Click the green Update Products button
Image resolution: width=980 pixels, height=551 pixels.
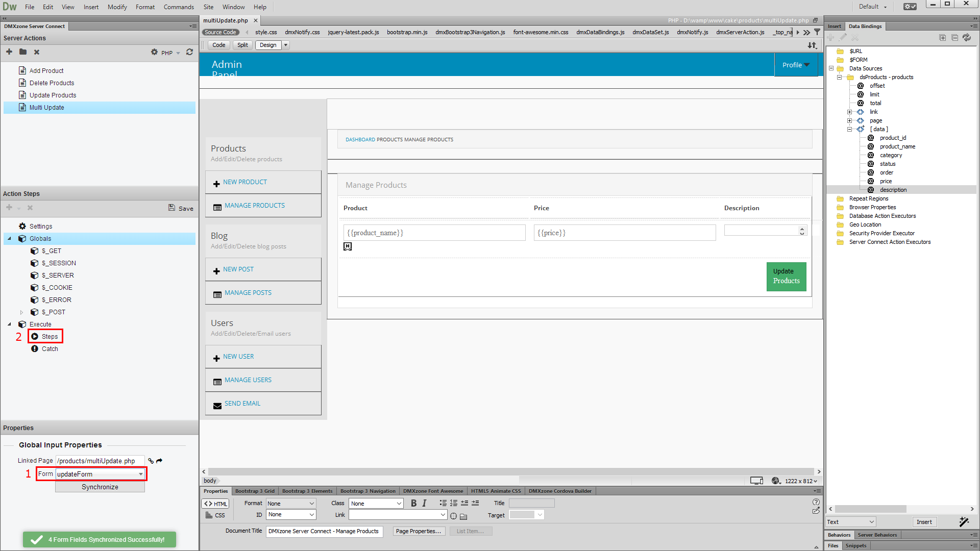[786, 277]
